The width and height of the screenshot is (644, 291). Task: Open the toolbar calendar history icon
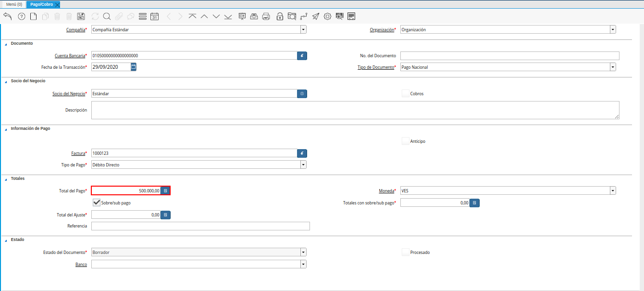154,16
